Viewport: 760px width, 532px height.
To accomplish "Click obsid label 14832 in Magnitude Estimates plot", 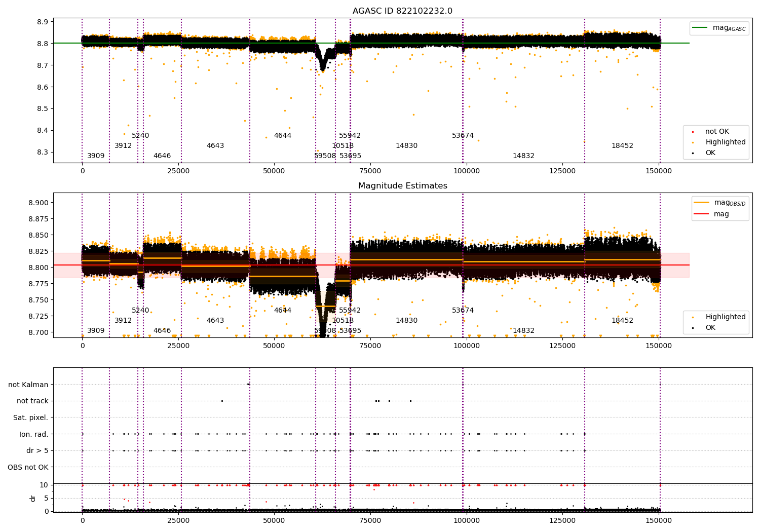I will (x=524, y=330).
